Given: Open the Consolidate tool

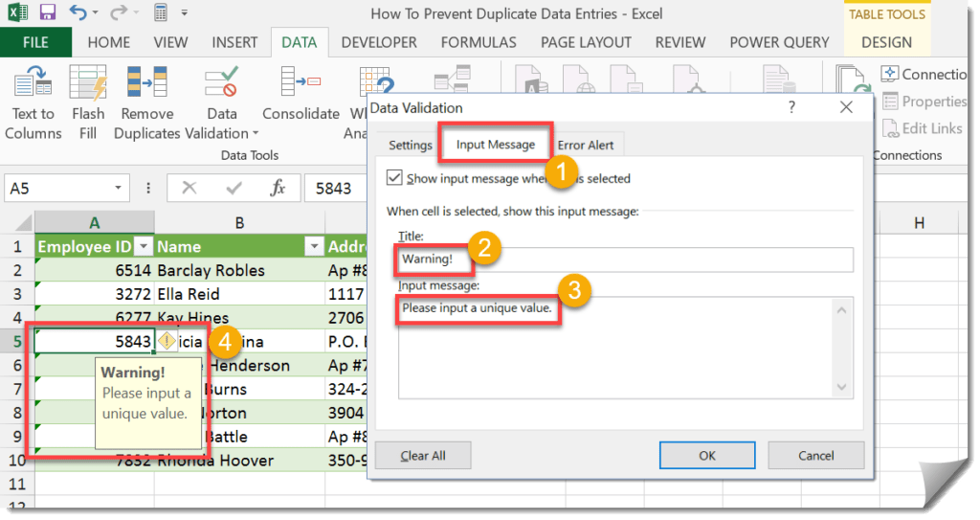Looking at the screenshot, I should click(301, 82).
